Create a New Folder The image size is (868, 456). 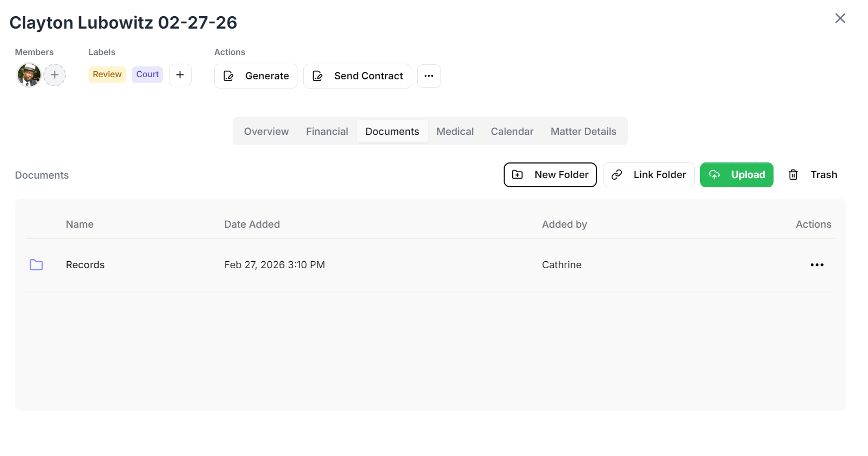tap(550, 175)
